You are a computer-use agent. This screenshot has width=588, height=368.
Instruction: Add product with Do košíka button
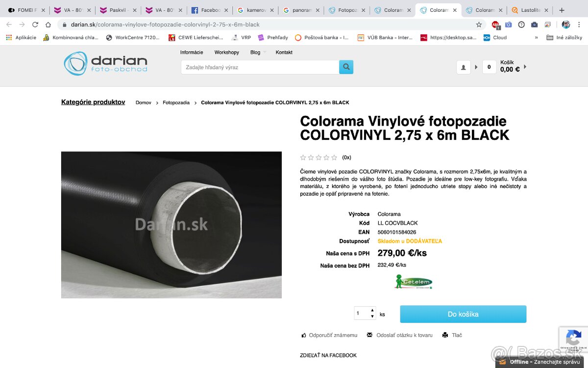point(463,314)
